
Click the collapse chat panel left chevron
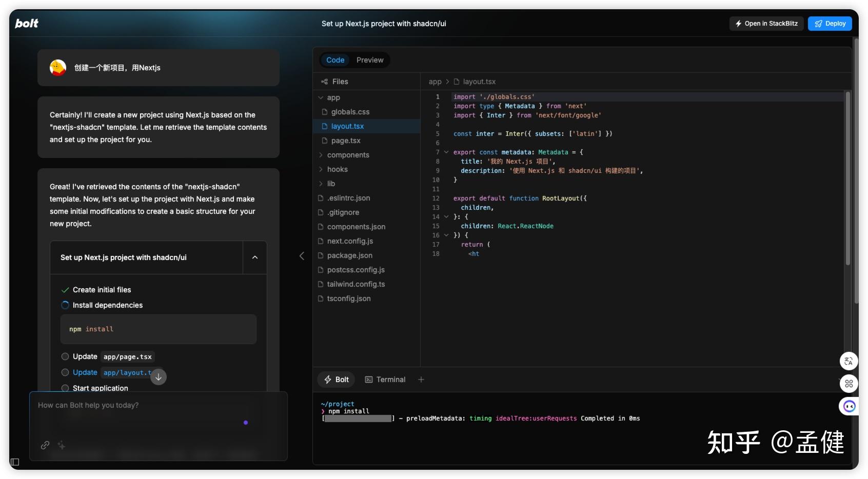click(302, 256)
